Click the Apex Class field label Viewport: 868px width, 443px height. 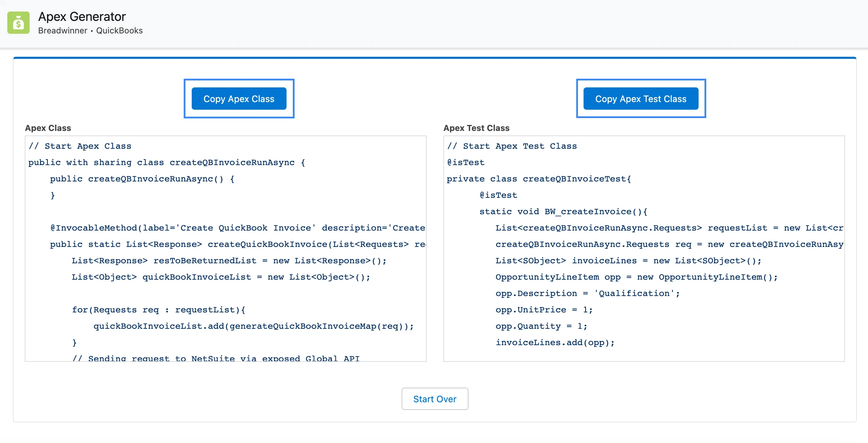tap(48, 128)
